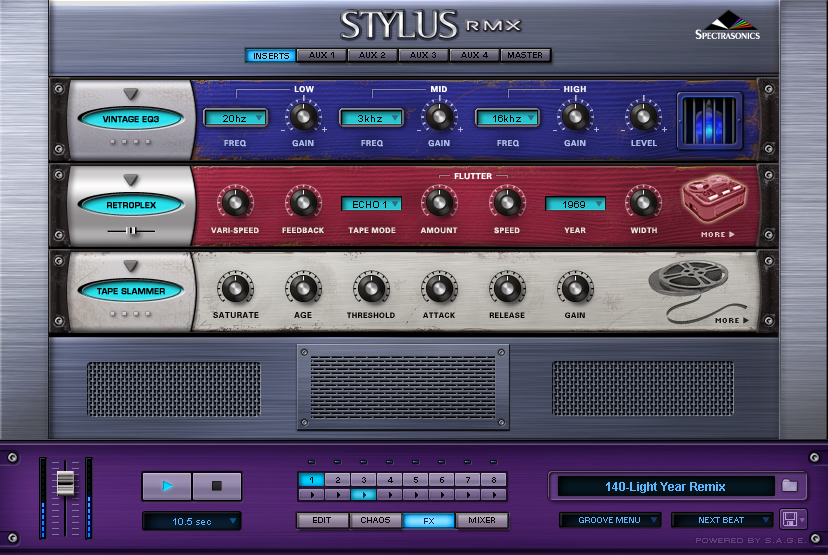Click the Tape Slammer Release knob

click(507, 288)
